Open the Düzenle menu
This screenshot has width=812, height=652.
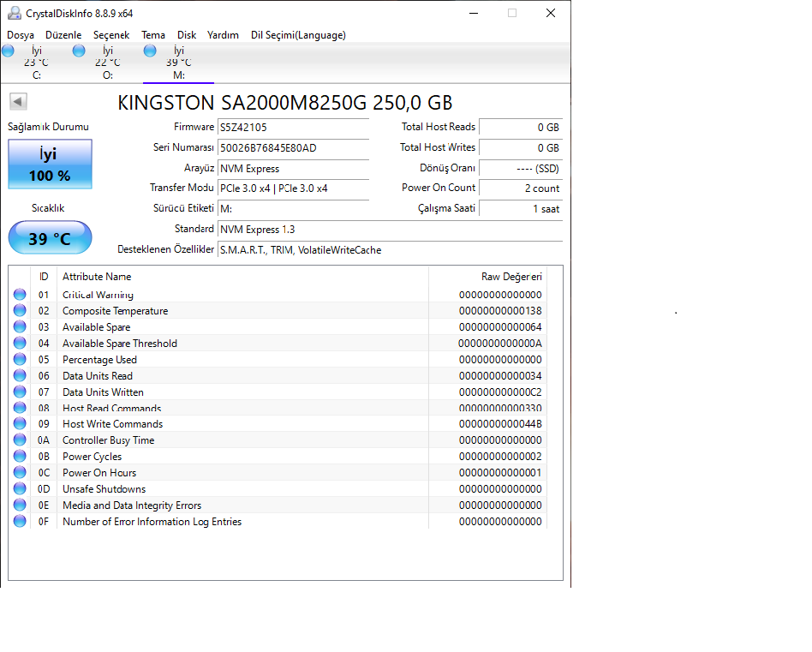pos(63,35)
